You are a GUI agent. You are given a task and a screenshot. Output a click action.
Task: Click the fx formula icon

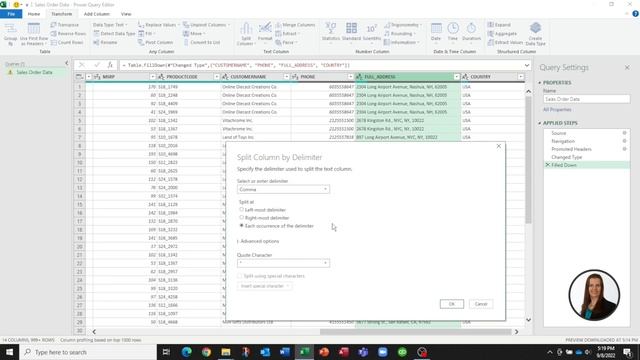click(110, 65)
